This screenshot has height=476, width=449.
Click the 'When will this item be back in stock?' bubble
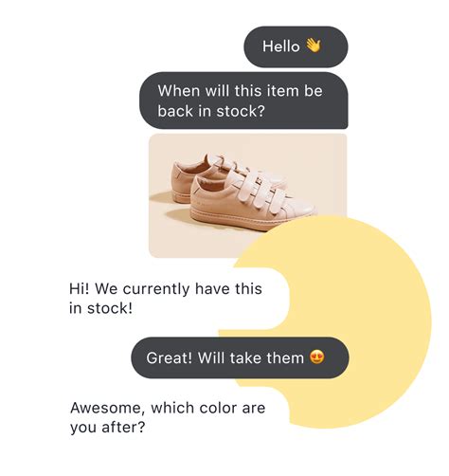click(x=243, y=101)
